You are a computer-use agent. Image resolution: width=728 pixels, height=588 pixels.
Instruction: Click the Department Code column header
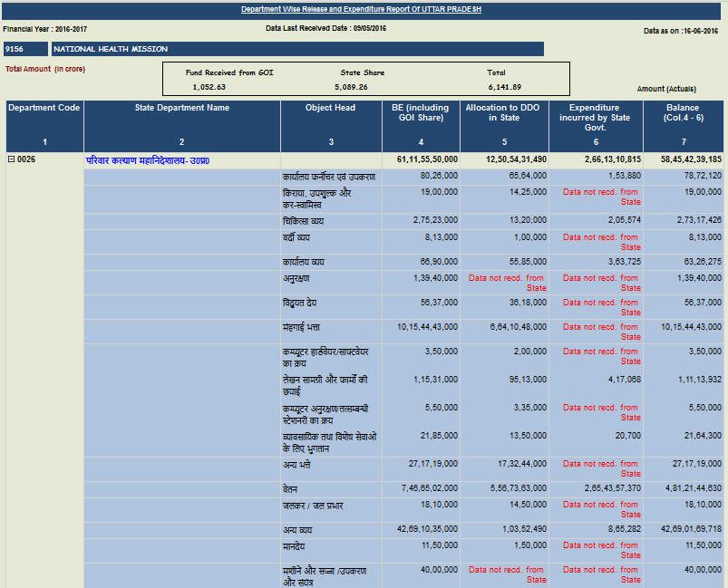(x=44, y=126)
